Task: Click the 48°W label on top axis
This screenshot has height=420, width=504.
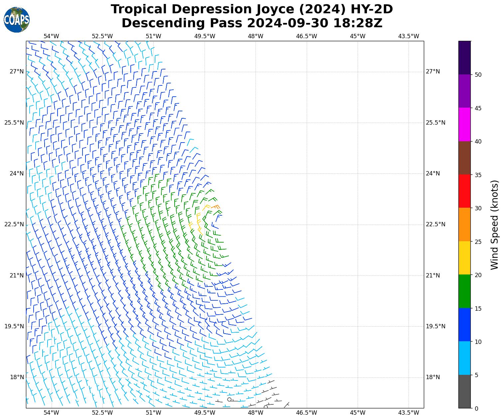Action: 255,36
